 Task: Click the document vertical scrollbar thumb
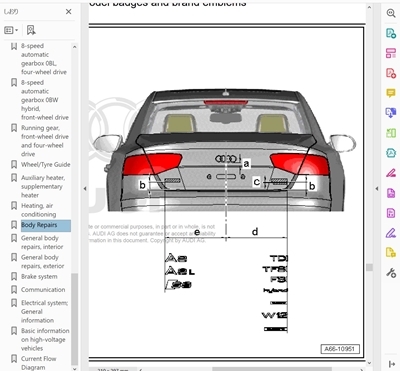click(x=369, y=267)
